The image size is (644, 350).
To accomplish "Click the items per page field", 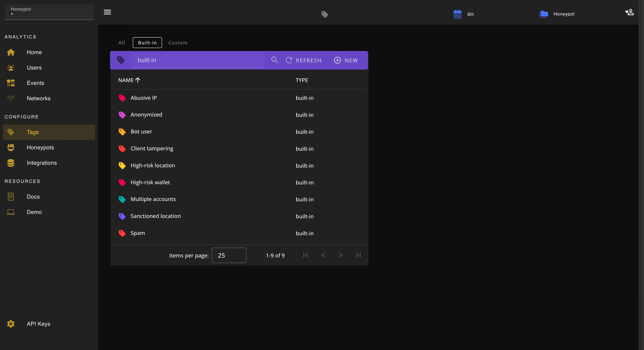I will click(x=229, y=255).
